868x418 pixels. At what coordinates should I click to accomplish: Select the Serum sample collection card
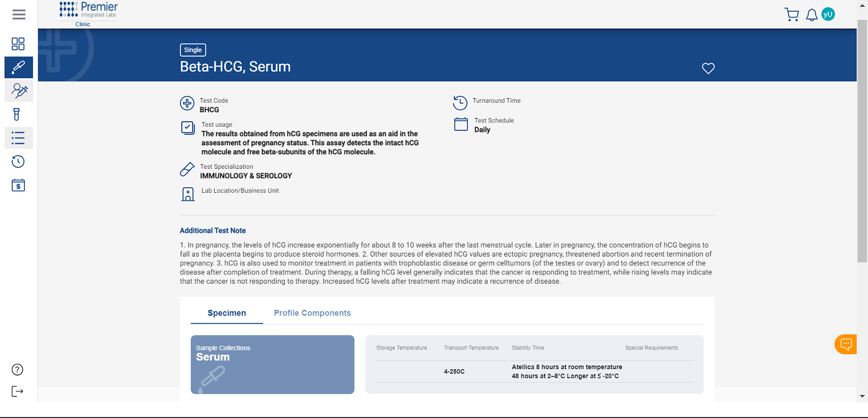[x=272, y=364]
